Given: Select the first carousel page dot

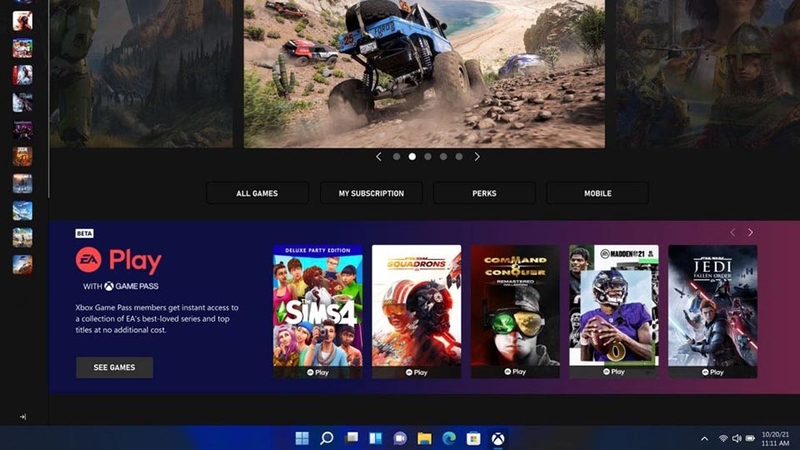Looking at the screenshot, I should tap(396, 157).
